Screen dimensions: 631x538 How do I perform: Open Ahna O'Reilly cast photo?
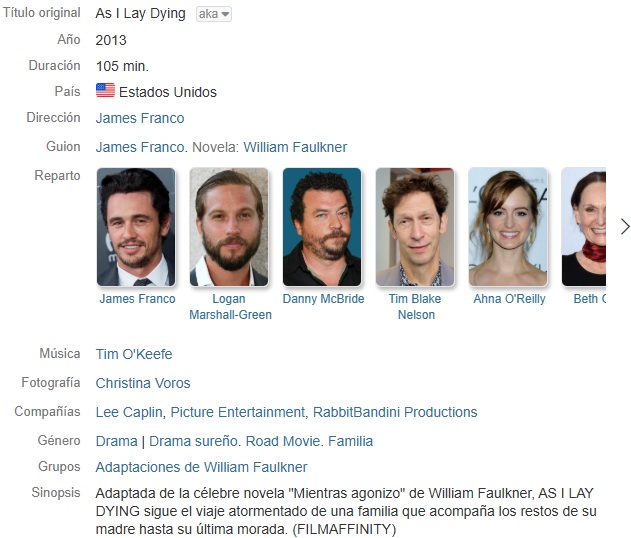508,227
